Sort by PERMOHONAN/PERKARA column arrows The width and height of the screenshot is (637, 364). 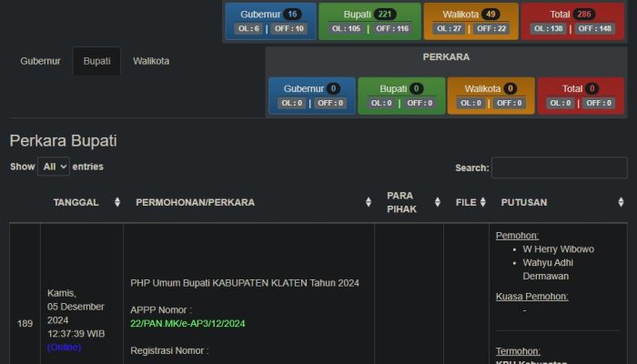pyautogui.click(x=368, y=202)
